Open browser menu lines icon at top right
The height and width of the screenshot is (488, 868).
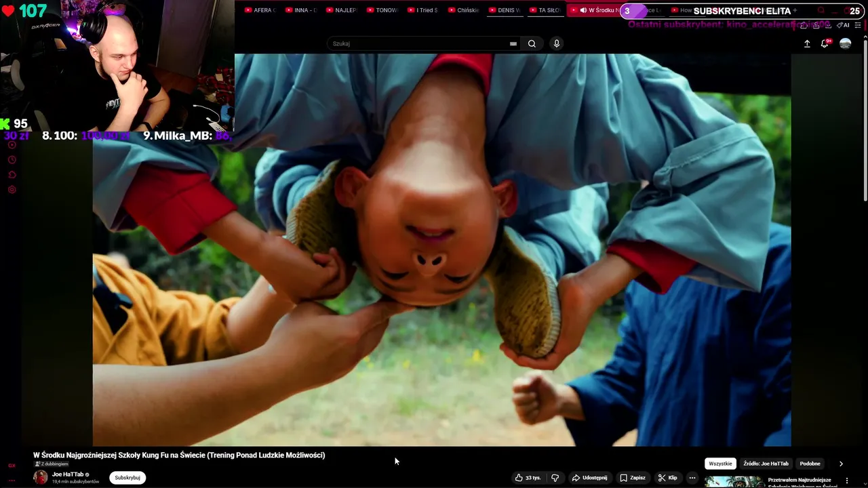click(858, 25)
